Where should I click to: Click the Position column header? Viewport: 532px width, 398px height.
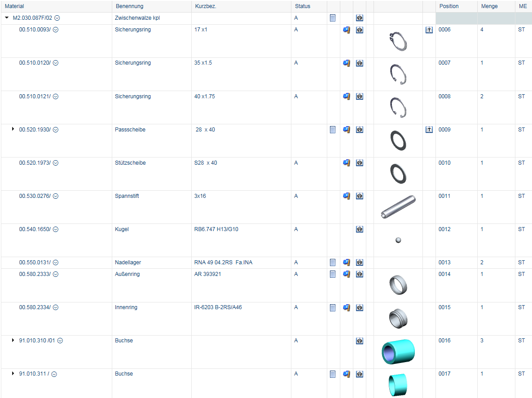(x=449, y=6)
